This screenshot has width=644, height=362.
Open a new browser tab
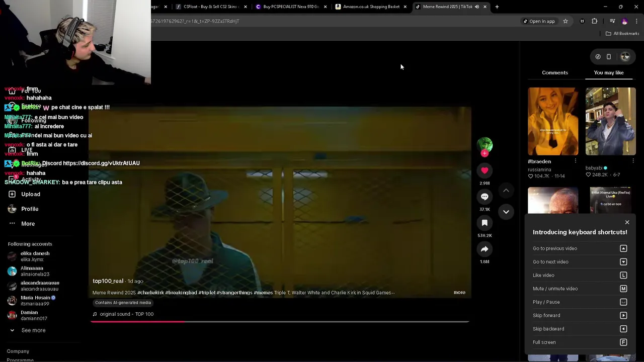tap(497, 7)
